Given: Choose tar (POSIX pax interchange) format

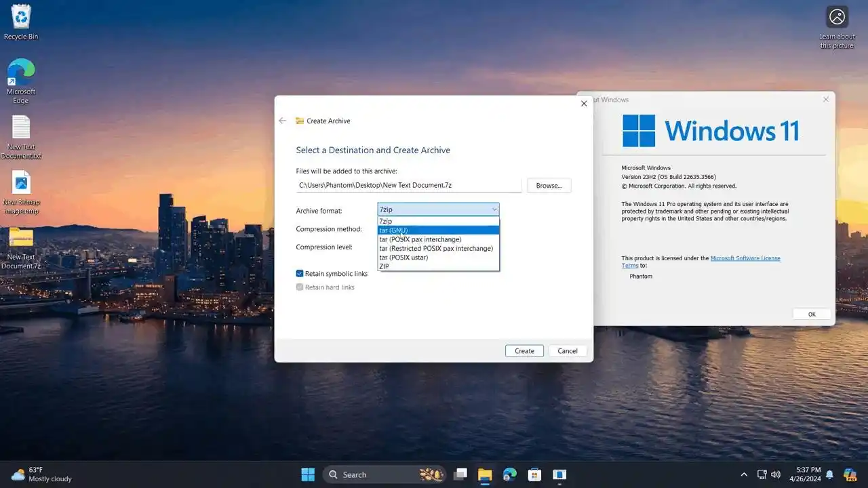Looking at the screenshot, I should [x=438, y=239].
